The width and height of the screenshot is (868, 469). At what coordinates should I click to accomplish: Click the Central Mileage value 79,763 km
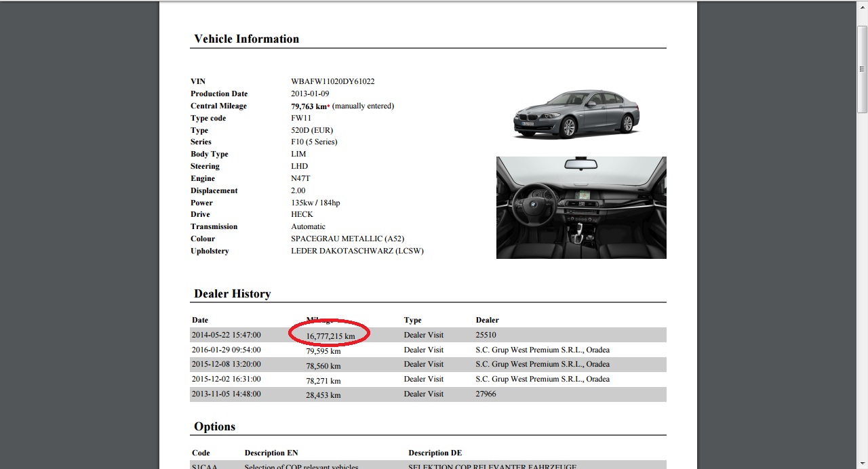point(309,106)
